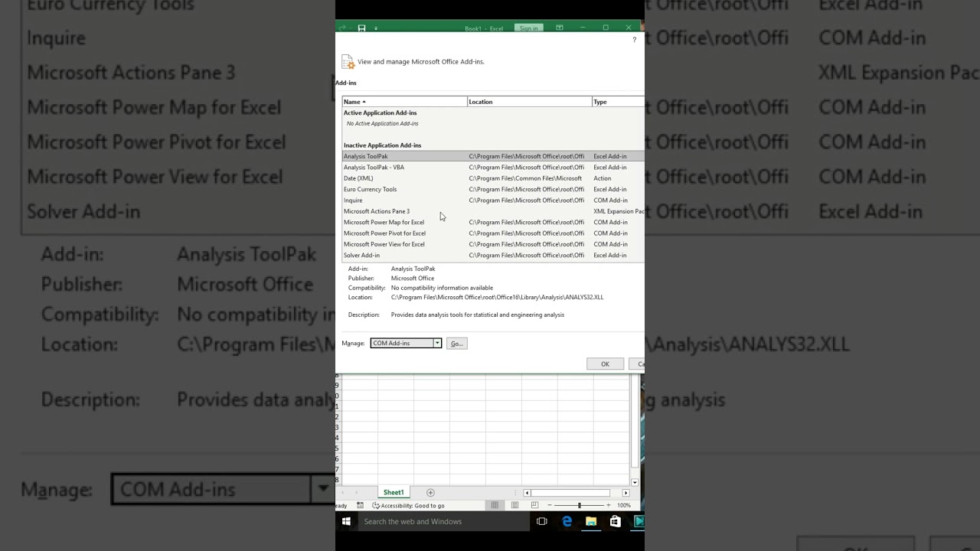Open Customize Quick Access Toolbar dropdown
The image size is (980, 551).
[x=376, y=28]
